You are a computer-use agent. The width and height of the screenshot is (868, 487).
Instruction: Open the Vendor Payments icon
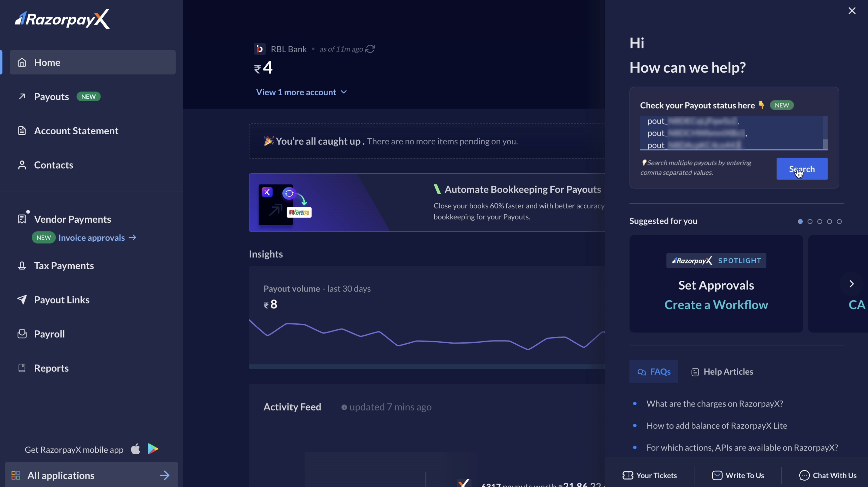pos(21,219)
